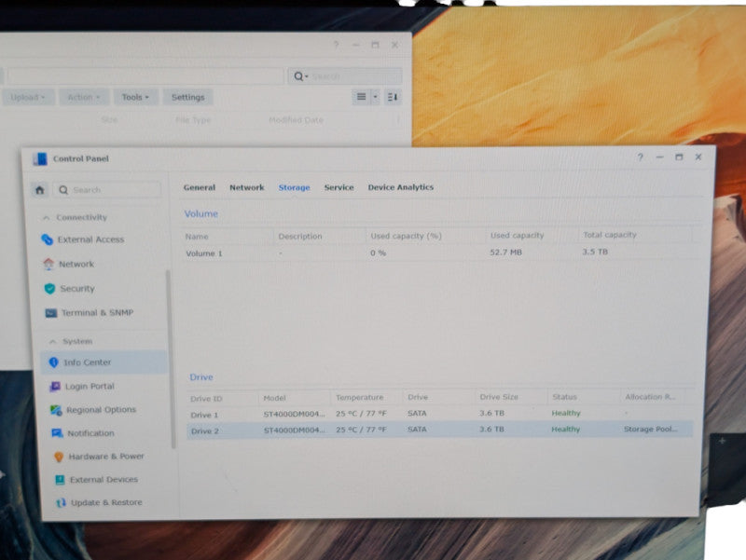Screen dimensions: 746x560
Task: Click the Storage Pool allocation cell
Action: (x=650, y=429)
